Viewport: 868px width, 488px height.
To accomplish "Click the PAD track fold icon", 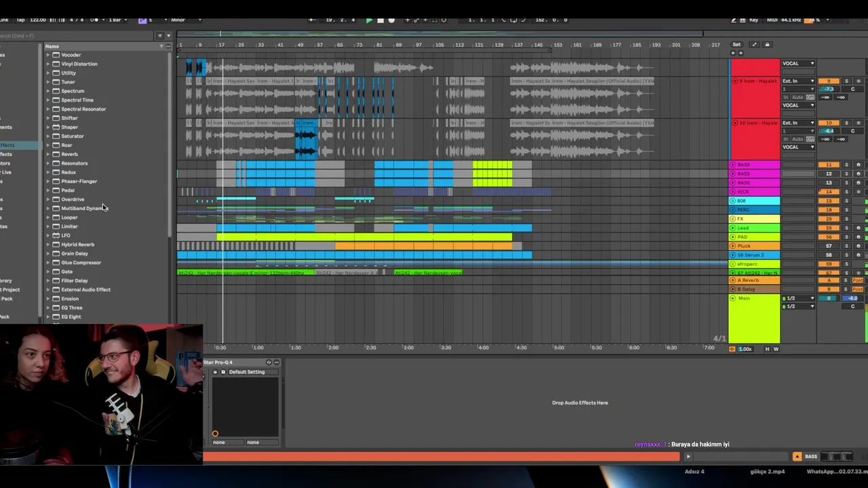I will 732,237.
